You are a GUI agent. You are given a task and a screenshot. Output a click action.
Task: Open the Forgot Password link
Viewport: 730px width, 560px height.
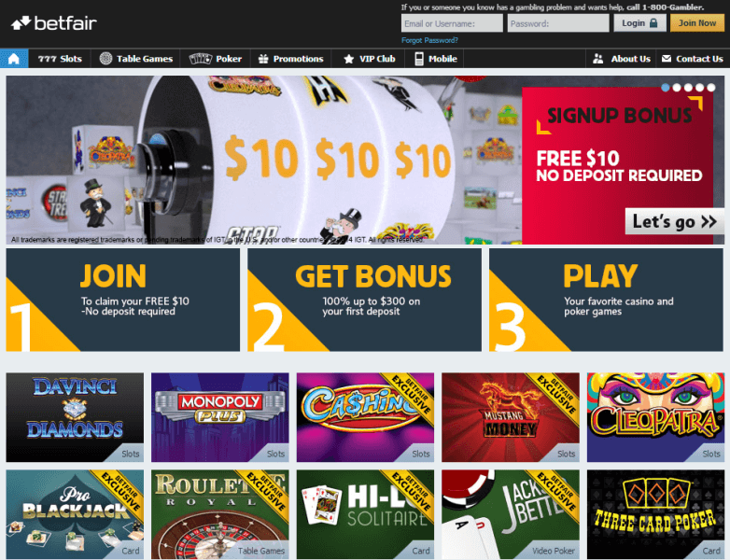(x=429, y=40)
